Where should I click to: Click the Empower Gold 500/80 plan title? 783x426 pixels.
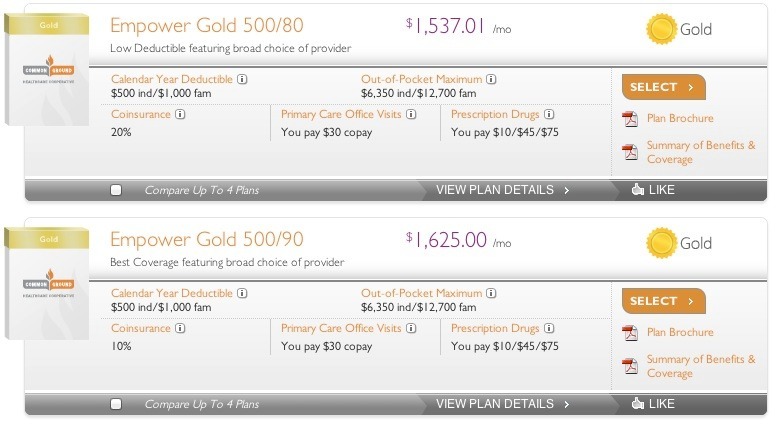pos(206,25)
